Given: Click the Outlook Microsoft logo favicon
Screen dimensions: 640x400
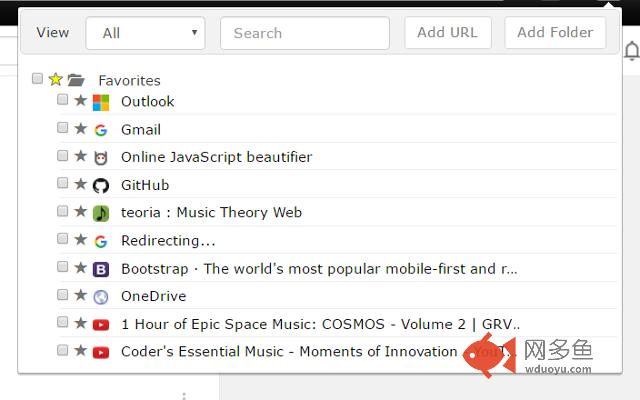Looking at the screenshot, I should tap(101, 102).
